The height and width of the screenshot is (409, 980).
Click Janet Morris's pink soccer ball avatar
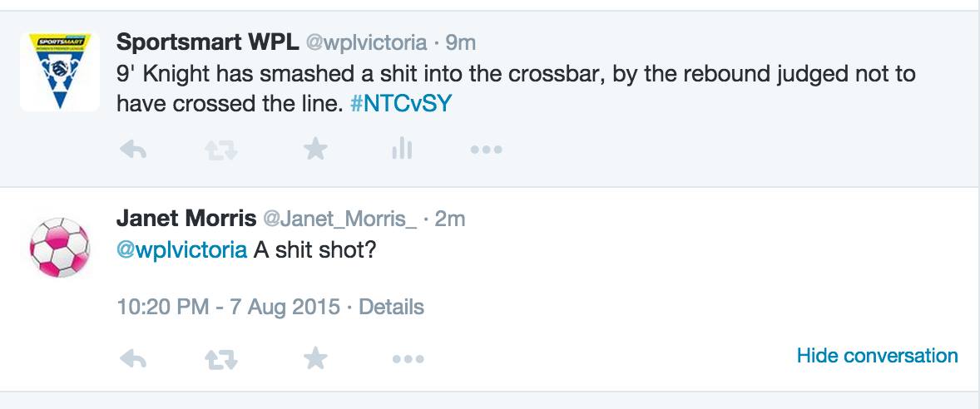point(60,248)
